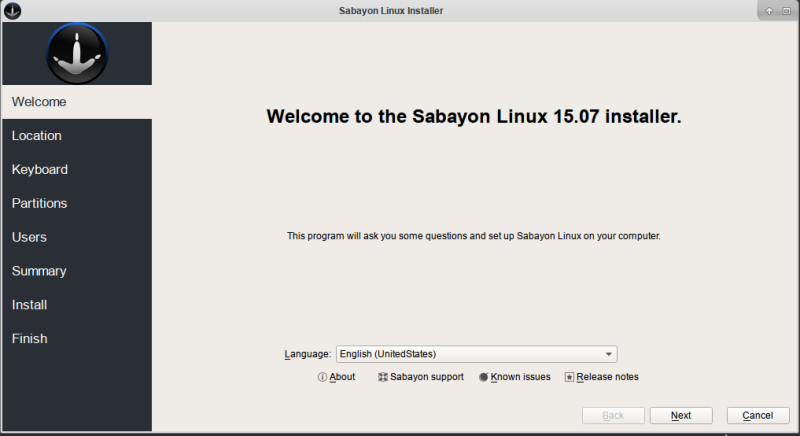The width and height of the screenshot is (800, 436).
Task: Click the 'This program will ask you' description text
Action: (474, 236)
